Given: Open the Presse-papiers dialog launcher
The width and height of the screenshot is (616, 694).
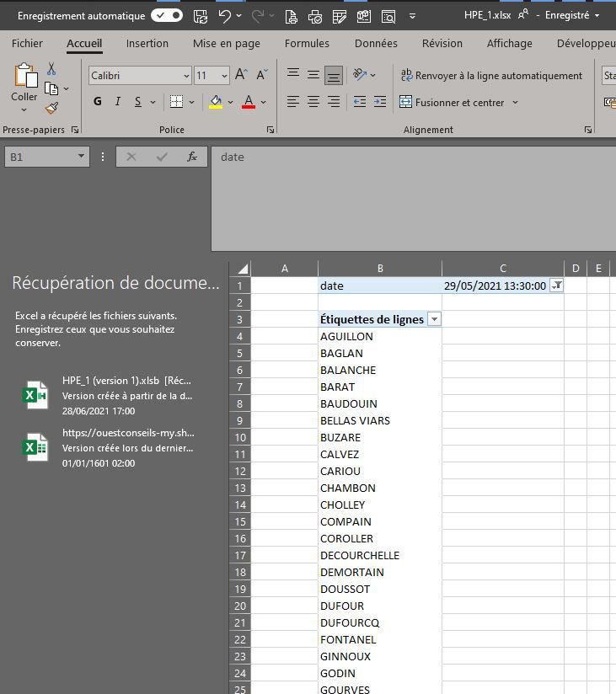Looking at the screenshot, I should [x=75, y=130].
